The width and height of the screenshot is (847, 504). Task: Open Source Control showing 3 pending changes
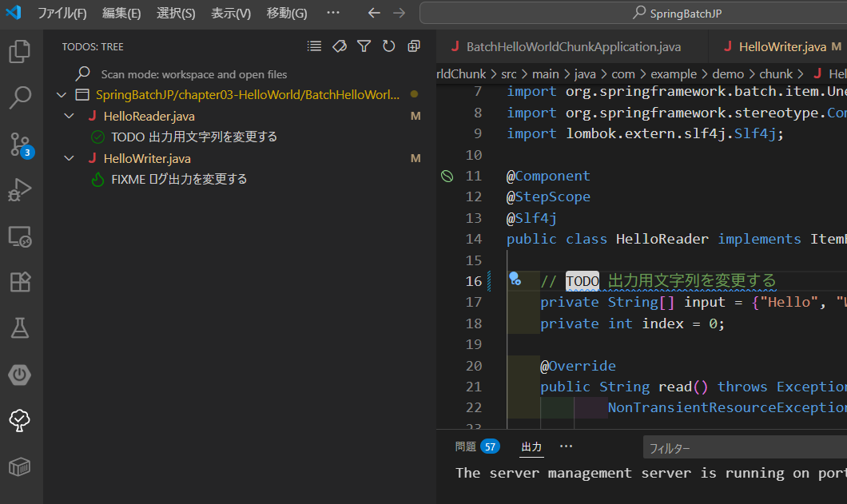click(x=20, y=144)
